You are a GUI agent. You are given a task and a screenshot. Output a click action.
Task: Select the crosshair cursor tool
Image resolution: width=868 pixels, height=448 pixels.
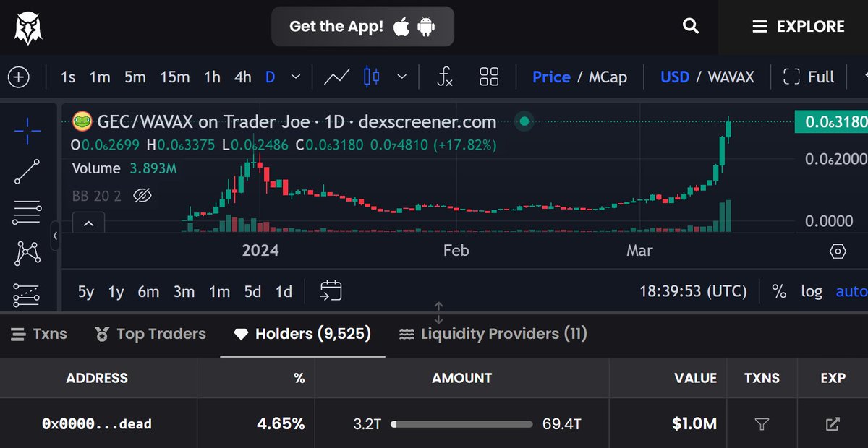[27, 131]
